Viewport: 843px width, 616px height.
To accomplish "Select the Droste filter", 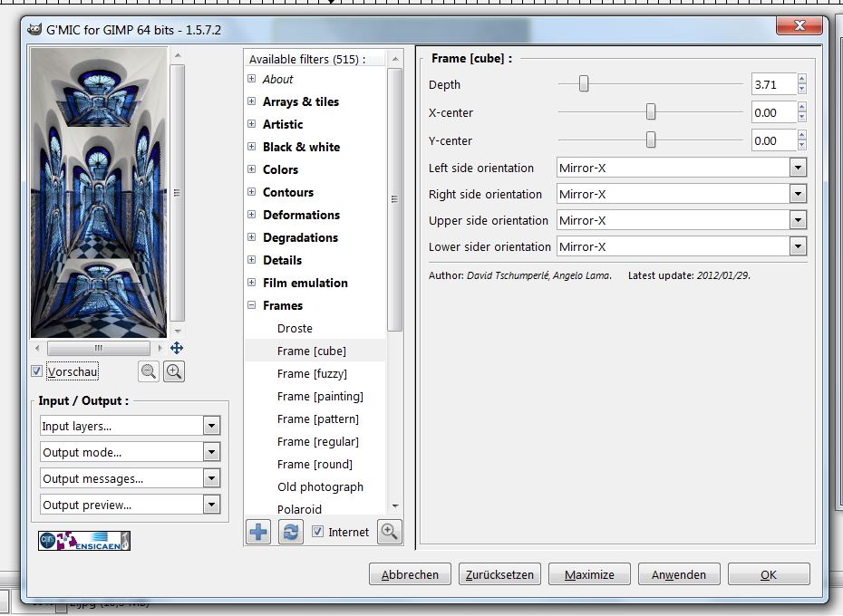I will click(295, 328).
